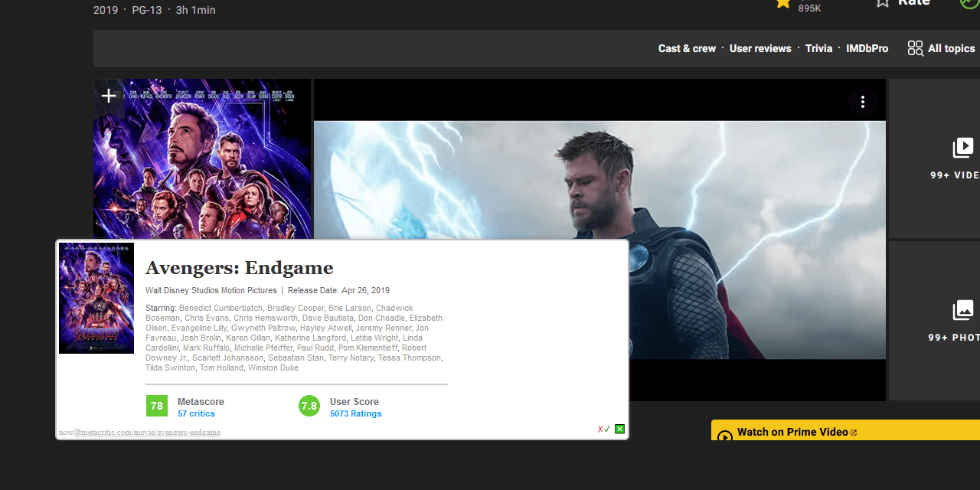Click the 3h 1min runtime text
Image resolution: width=980 pixels, height=490 pixels.
point(195,10)
